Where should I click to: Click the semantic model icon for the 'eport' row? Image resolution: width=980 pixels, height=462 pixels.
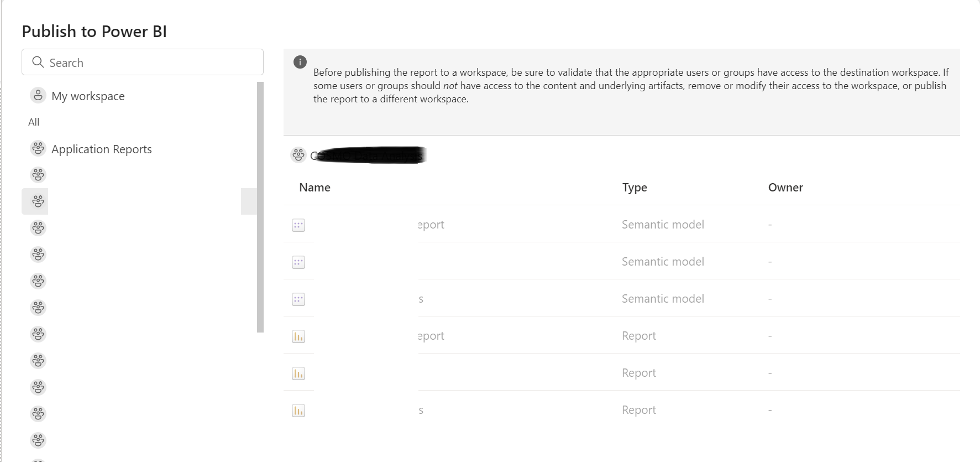click(298, 225)
